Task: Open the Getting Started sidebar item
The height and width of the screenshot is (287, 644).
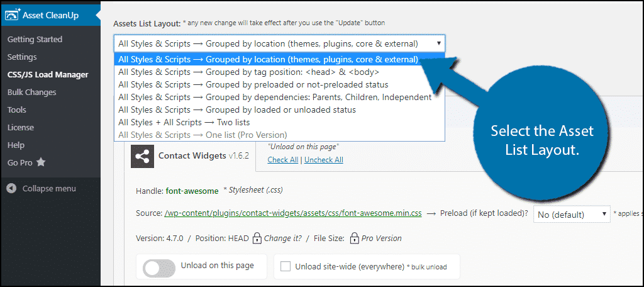Action: click(x=35, y=40)
